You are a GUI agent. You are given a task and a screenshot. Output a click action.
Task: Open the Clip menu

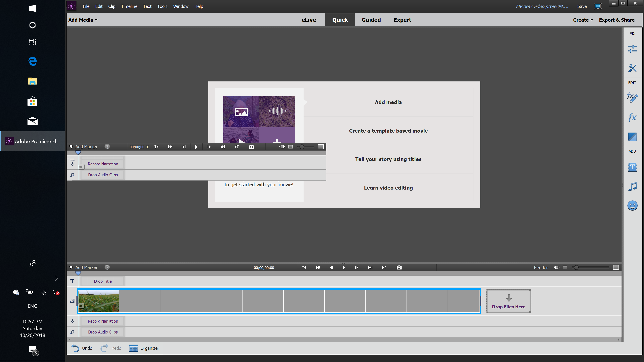click(112, 6)
